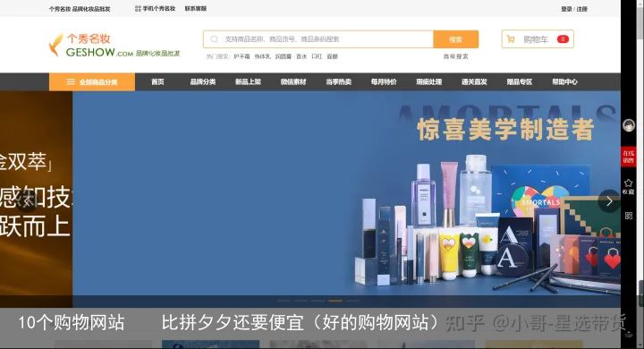Open the user avatar in right sidebar
This screenshot has width=644, height=349.
click(629, 125)
